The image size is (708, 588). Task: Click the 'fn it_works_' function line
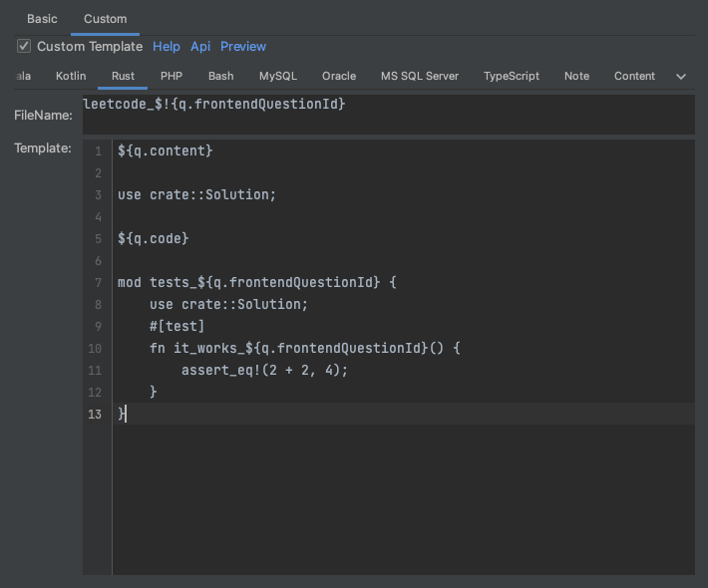[x=304, y=348]
